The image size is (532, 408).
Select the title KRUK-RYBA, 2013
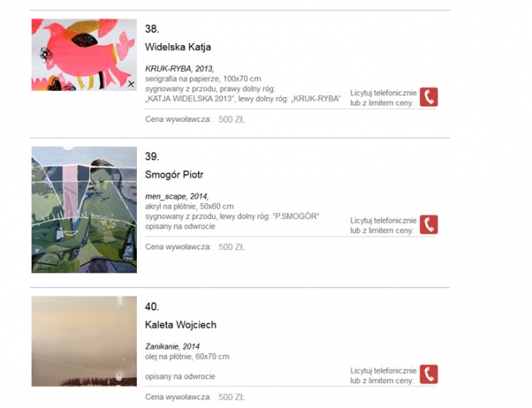(179, 69)
